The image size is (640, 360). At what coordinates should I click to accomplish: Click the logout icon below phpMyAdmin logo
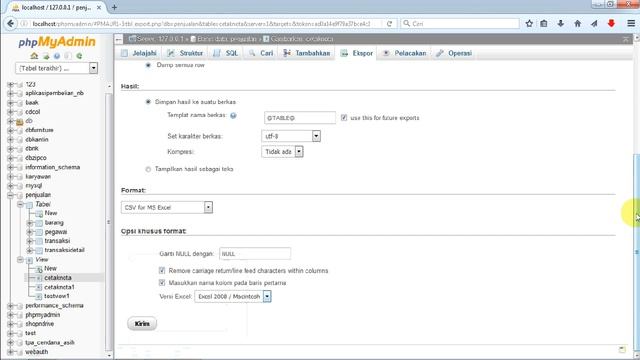46,56
